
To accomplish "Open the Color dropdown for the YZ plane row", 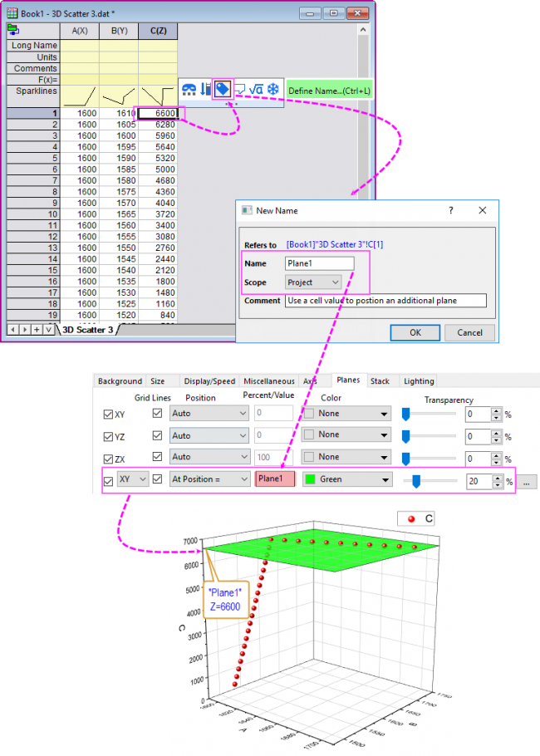I will pos(346,434).
